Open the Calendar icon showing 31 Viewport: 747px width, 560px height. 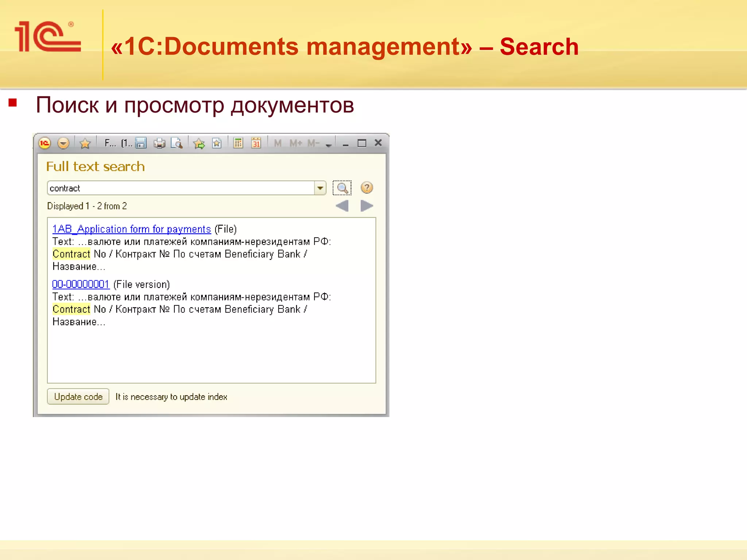pyautogui.click(x=256, y=143)
